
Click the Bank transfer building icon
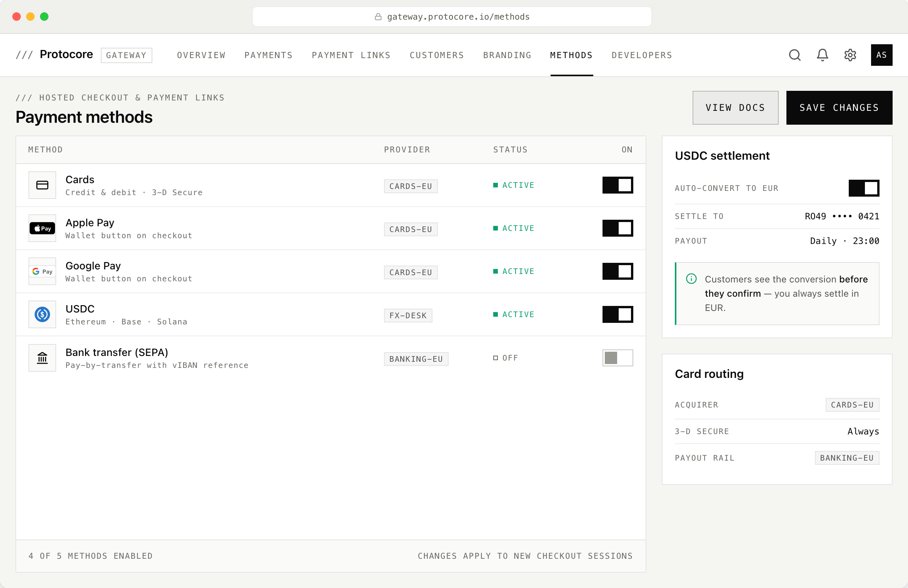(42, 358)
